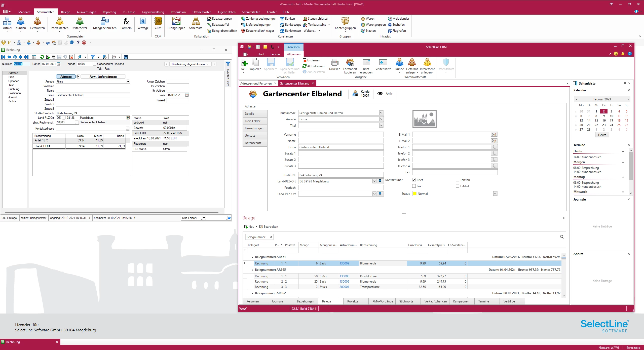Image resolution: width=644 pixels, height=350 pixels.
Task: Open article link 200001
Action: pyautogui.click(x=344, y=287)
